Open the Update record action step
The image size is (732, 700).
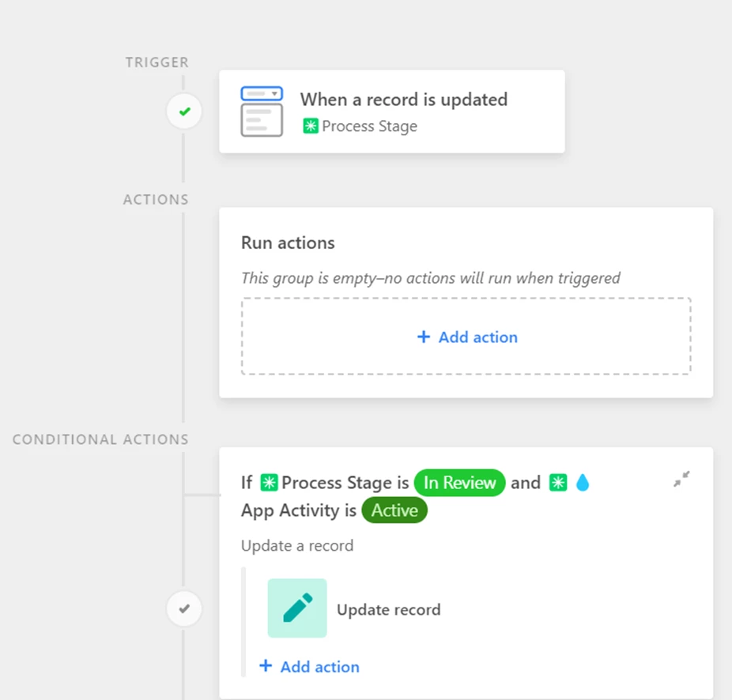pos(388,609)
